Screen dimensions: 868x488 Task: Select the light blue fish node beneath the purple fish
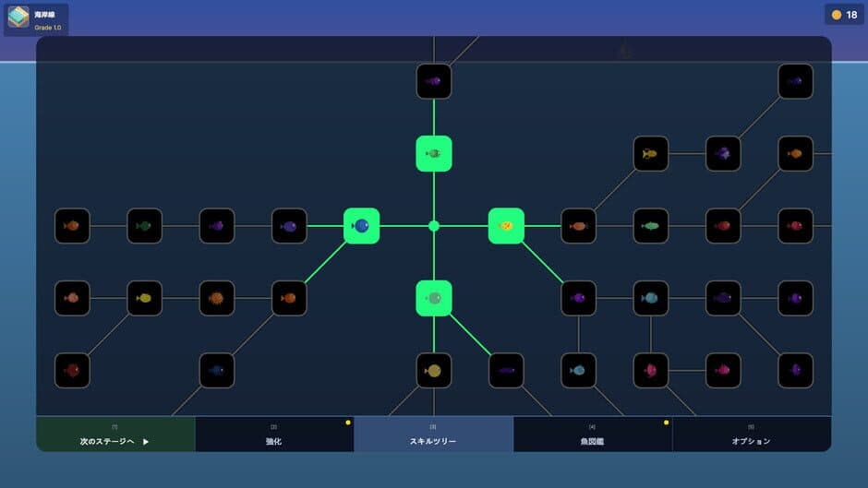point(578,371)
